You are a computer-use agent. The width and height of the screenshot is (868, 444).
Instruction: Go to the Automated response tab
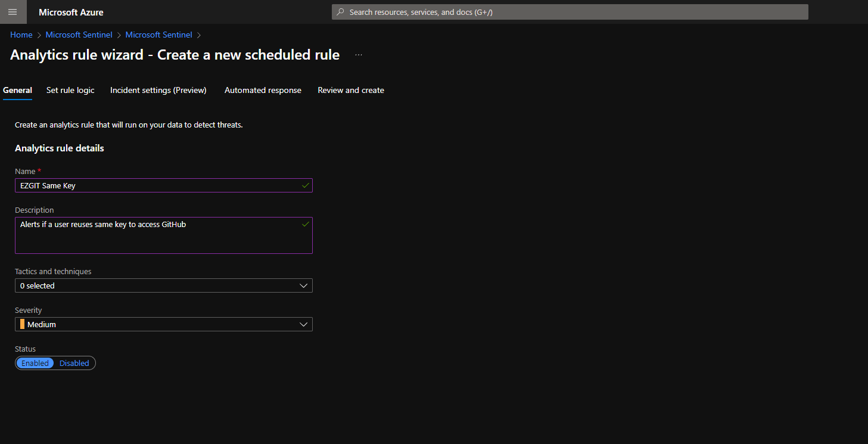[x=263, y=91]
